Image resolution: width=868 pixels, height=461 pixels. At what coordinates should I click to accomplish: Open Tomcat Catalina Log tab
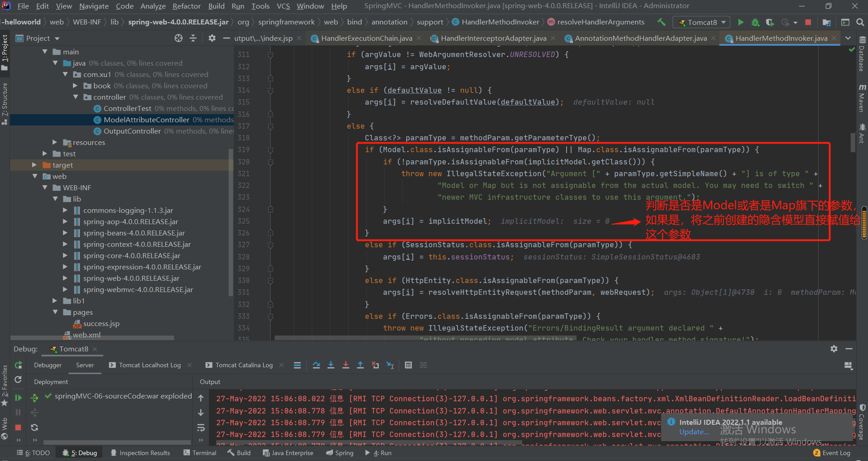click(244, 365)
